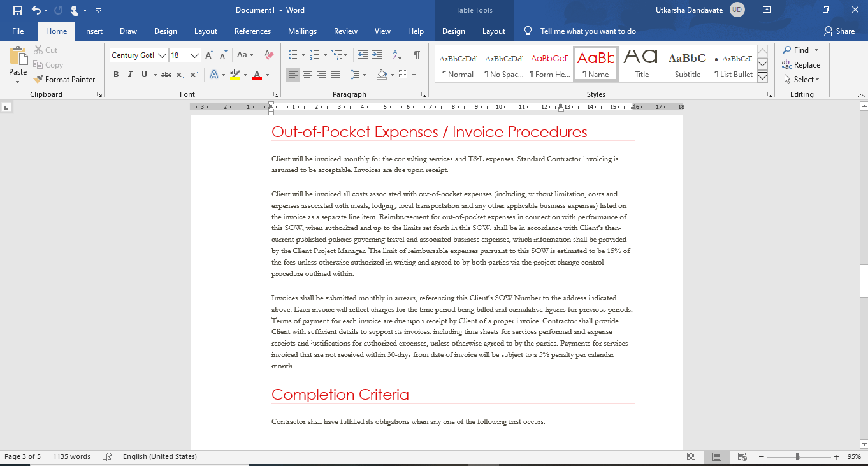868x466 pixels.
Task: Click the Paste clipboard icon
Action: coord(18,57)
